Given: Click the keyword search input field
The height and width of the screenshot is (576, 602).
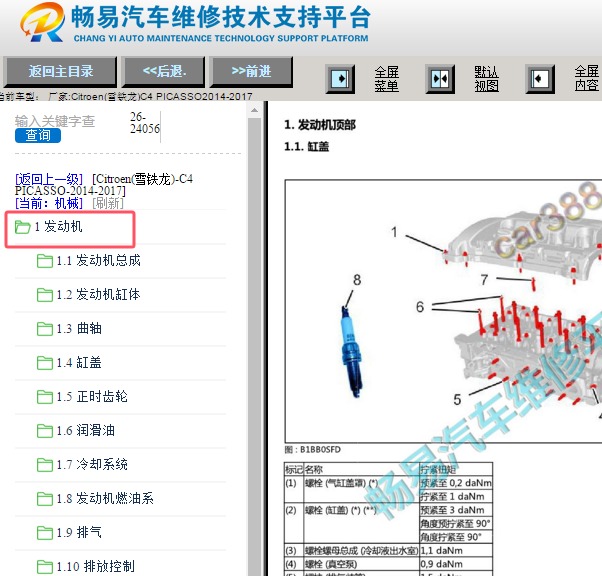Looking at the screenshot, I should [55, 121].
